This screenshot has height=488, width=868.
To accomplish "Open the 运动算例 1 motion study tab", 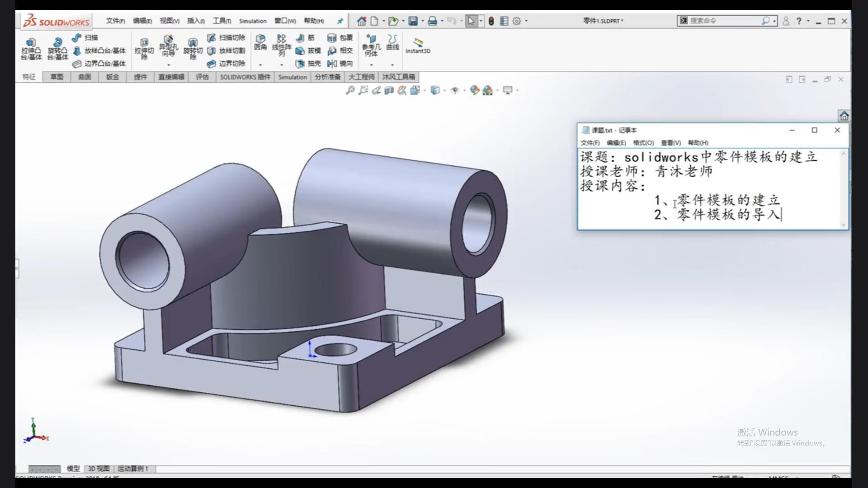I will click(x=133, y=469).
